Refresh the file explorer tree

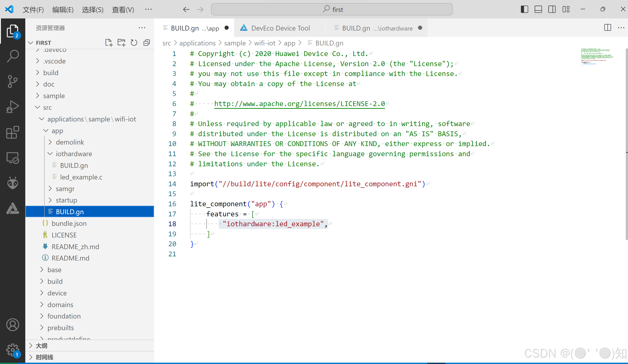[134, 43]
